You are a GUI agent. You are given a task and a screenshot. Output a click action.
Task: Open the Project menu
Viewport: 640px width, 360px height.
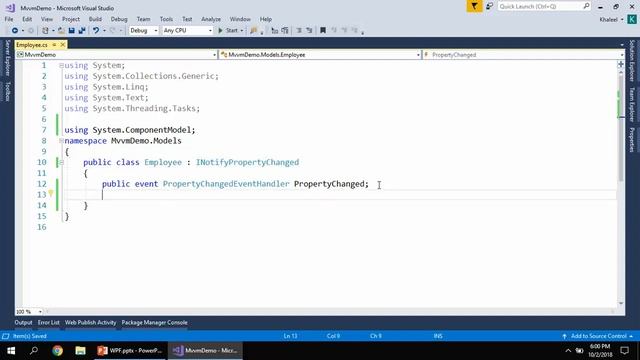pos(71,19)
